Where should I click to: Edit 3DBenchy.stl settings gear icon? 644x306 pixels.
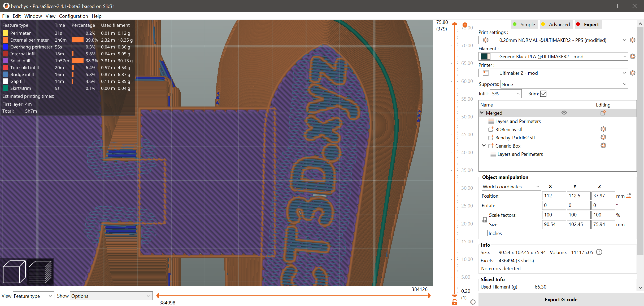pos(603,129)
